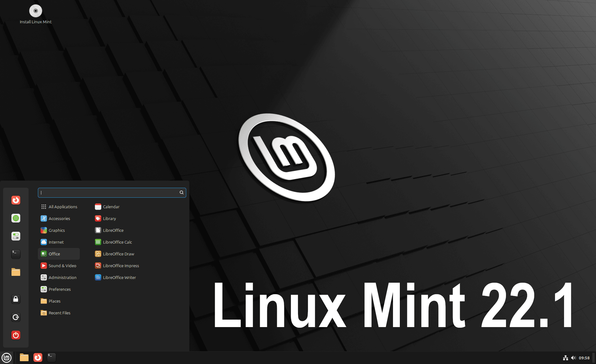The image size is (596, 364).
Task: Launch LibreOffice Impress presentation
Action: tap(120, 265)
